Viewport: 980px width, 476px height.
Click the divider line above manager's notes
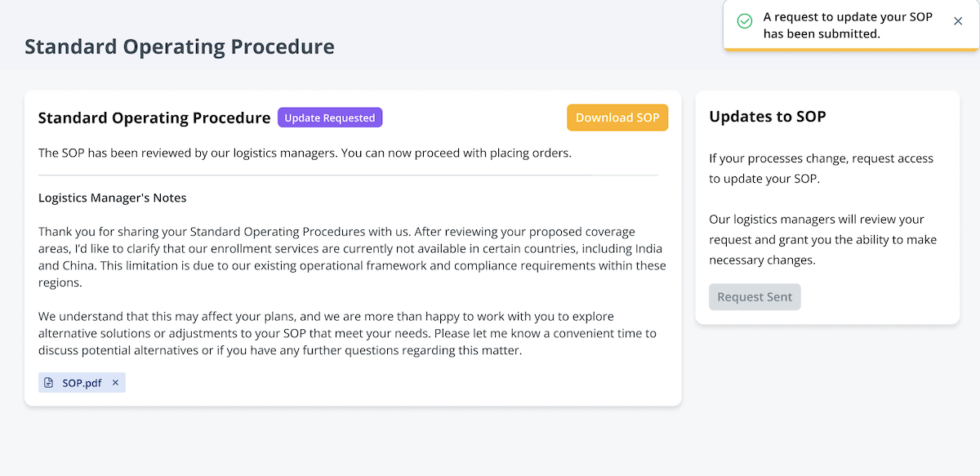348,176
